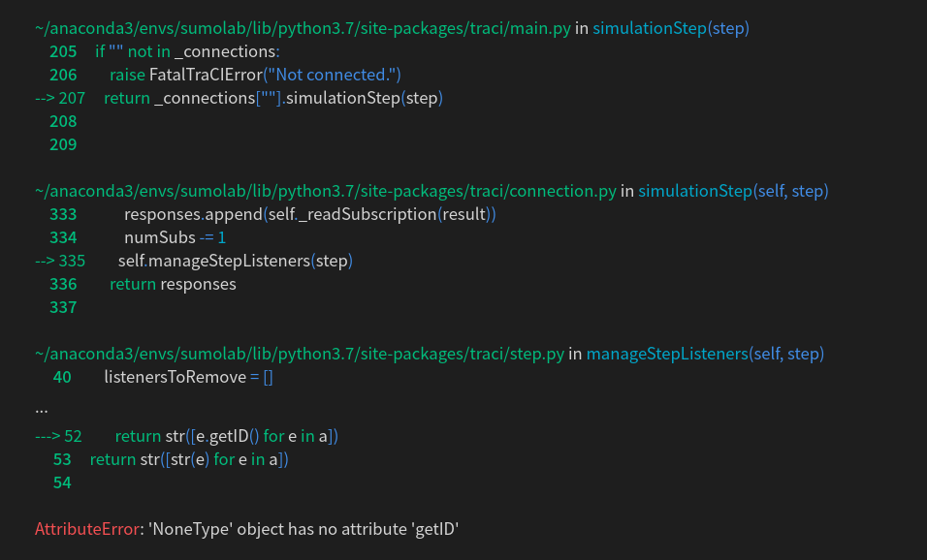Click line number 40
Image resolution: width=927 pixels, height=560 pixels.
pyautogui.click(x=62, y=377)
